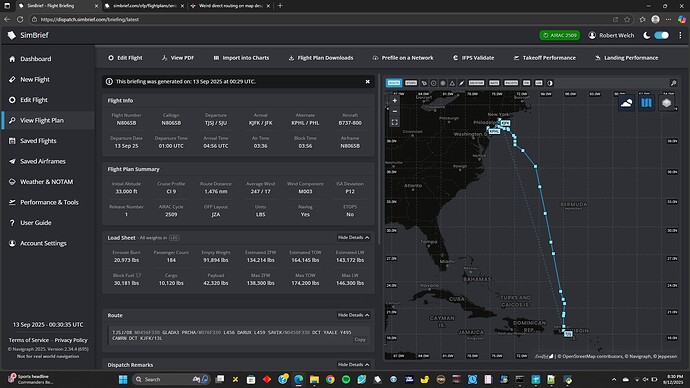Open Performance & Tools in sidebar
The width and height of the screenshot is (690, 388).
click(x=49, y=202)
